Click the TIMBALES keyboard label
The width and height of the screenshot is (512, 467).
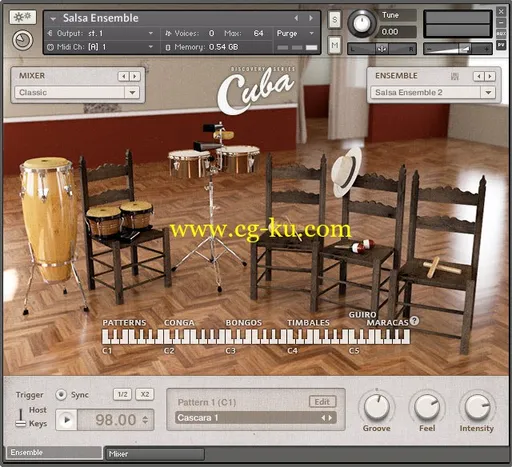click(308, 323)
